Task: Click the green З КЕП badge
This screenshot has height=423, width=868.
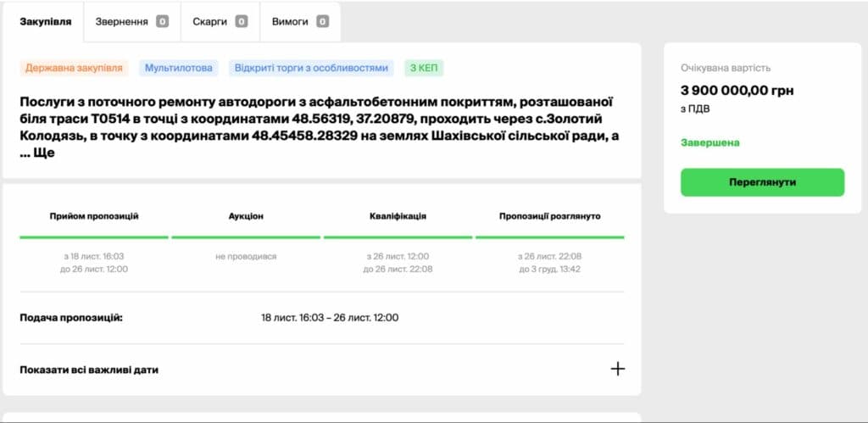Action: (424, 68)
